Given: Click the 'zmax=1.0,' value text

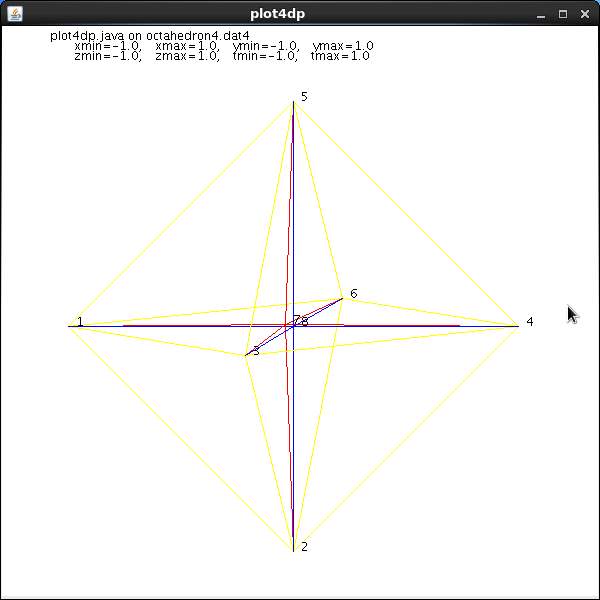Looking at the screenshot, I should [x=188, y=56].
